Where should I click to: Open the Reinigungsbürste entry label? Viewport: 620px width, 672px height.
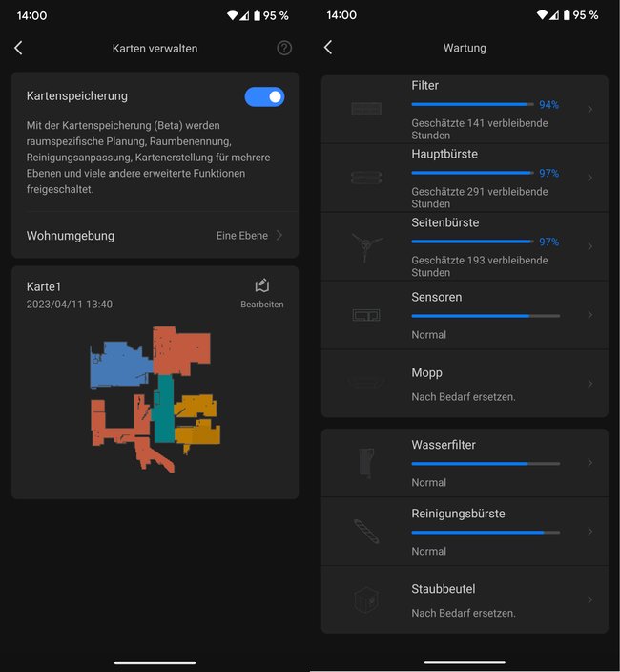tap(458, 514)
